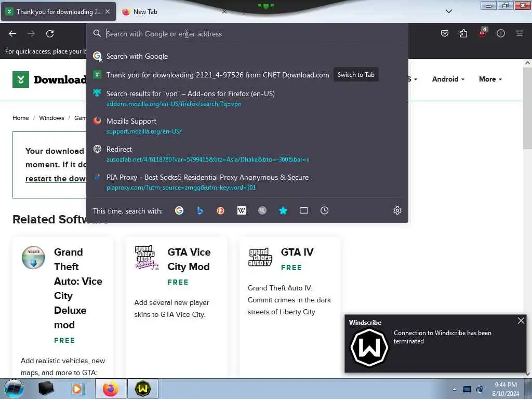Viewport: 532px width, 399px height.
Task: Click the Vice City Deluxe mod thumbnail
Action: pos(33,258)
